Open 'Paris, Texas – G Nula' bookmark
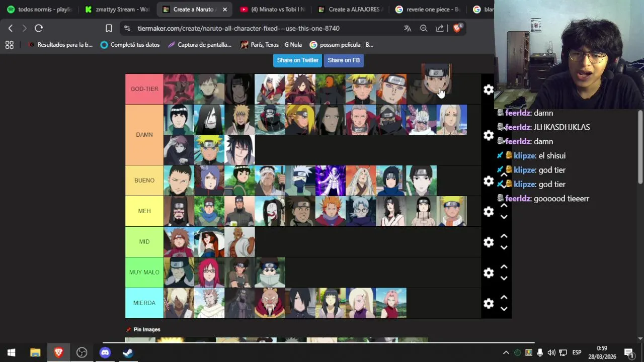This screenshot has width=644, height=362. [271, 45]
